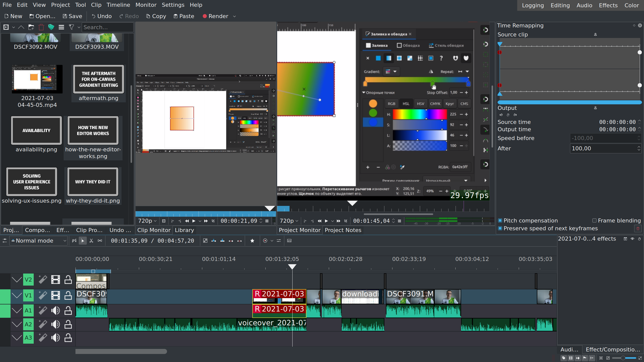The width and height of the screenshot is (644, 362).
Task: Collapse track V2 header chevron
Action: [x=17, y=280]
